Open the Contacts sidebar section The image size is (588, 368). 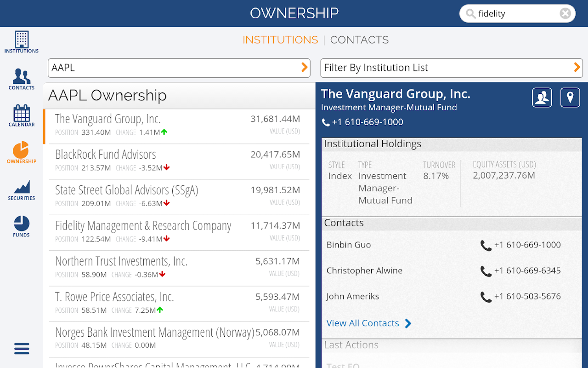[22, 79]
